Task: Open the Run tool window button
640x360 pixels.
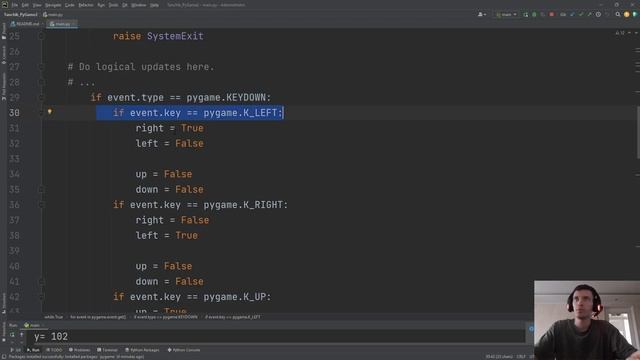Action: tap(33, 350)
